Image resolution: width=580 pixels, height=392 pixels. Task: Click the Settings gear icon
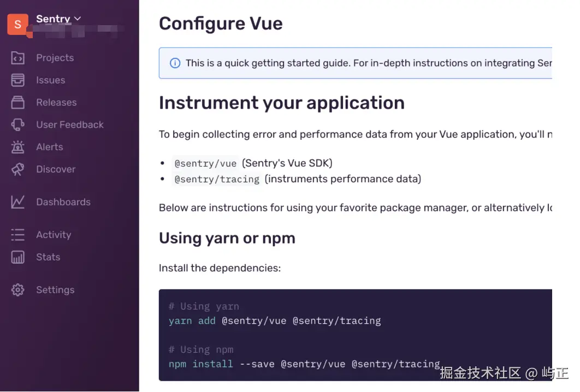18,290
